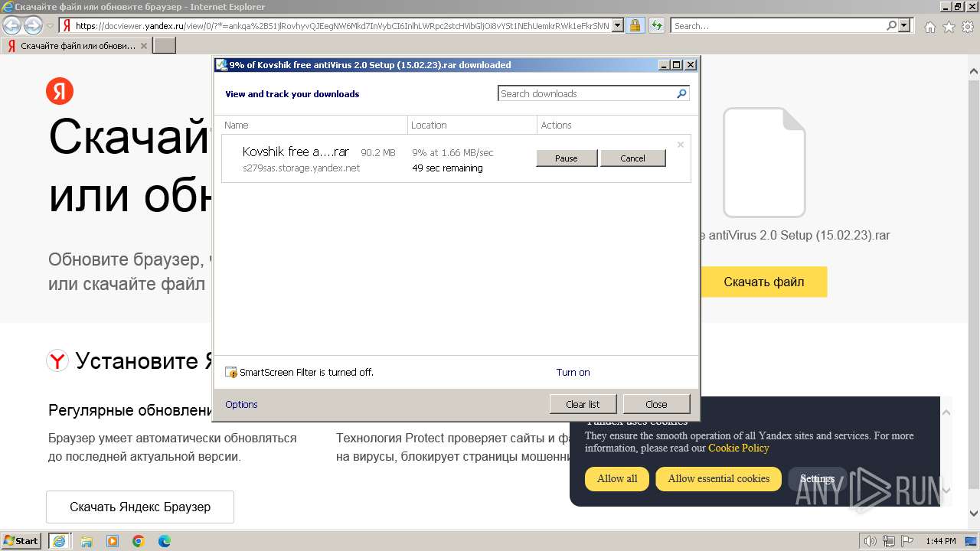Screen dimensions: 980x551
Task: Click the yellow 'Скачать файл' button
Action: pos(763,282)
